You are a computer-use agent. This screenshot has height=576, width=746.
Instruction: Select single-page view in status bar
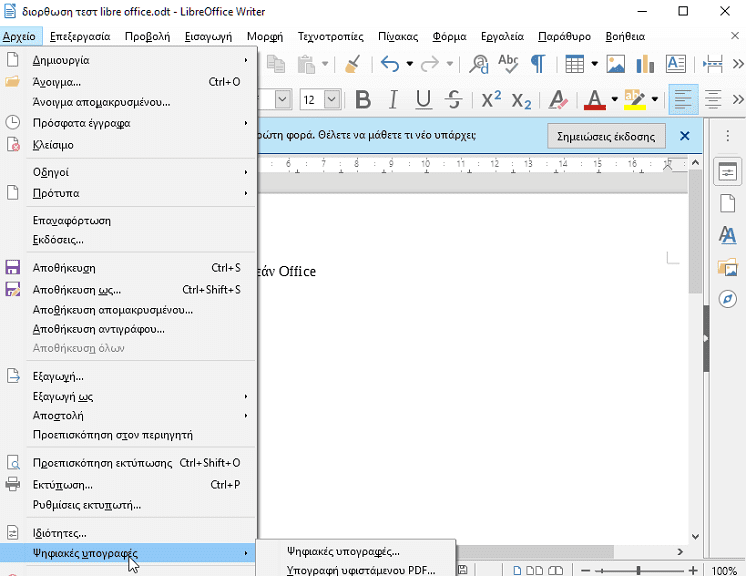coord(517,570)
